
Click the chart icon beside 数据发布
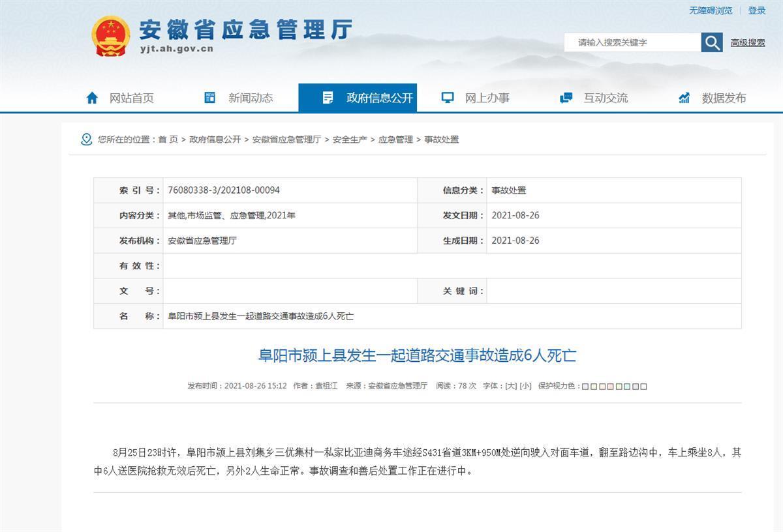coord(684,98)
